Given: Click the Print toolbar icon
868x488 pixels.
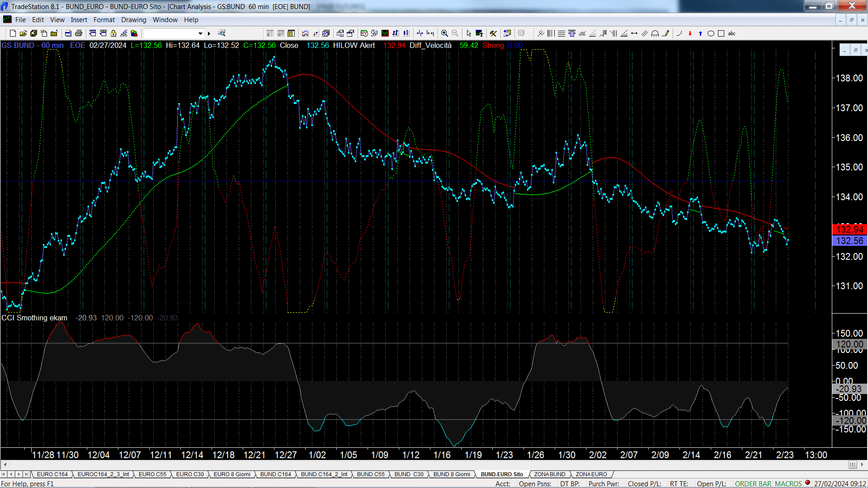Looking at the screenshot, I should coord(79,33).
